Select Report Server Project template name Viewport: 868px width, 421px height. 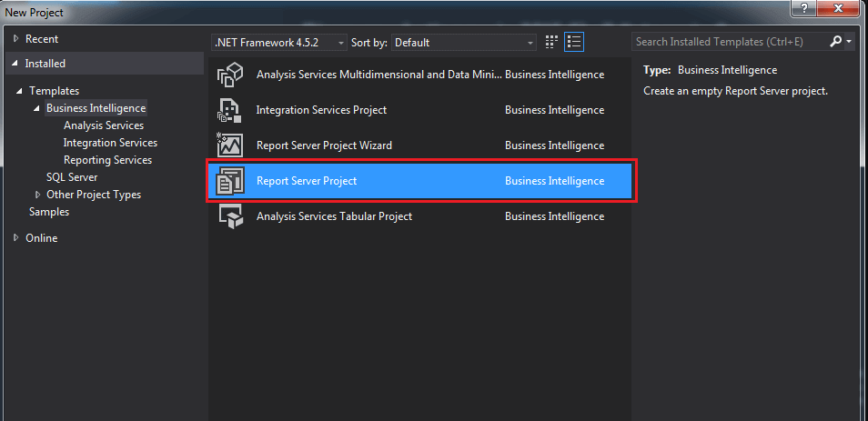307,181
